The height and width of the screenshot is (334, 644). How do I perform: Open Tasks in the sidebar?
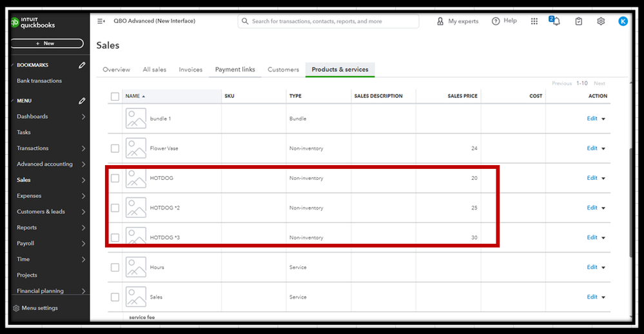pyautogui.click(x=24, y=132)
